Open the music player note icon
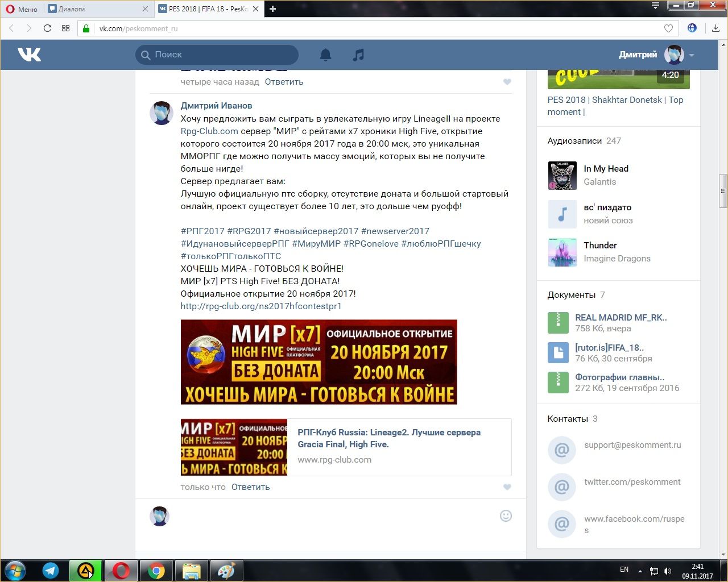This screenshot has width=728, height=582. pos(358,55)
